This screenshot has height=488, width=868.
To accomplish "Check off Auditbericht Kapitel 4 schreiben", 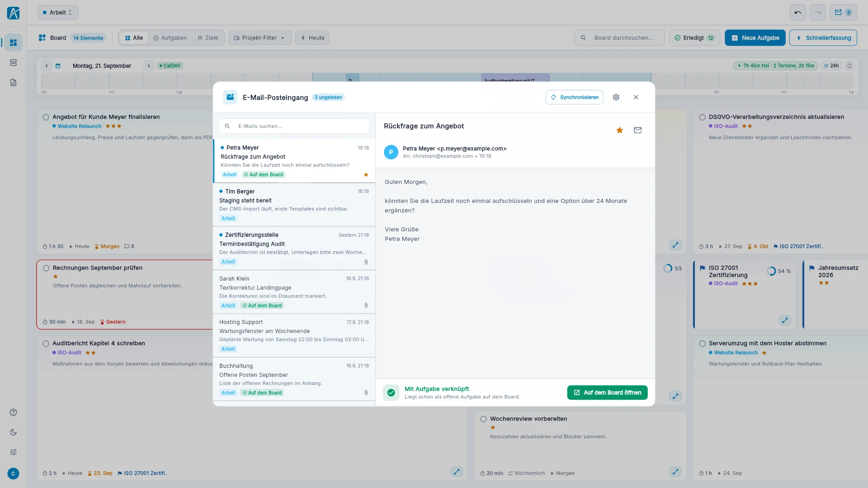I will click(46, 343).
